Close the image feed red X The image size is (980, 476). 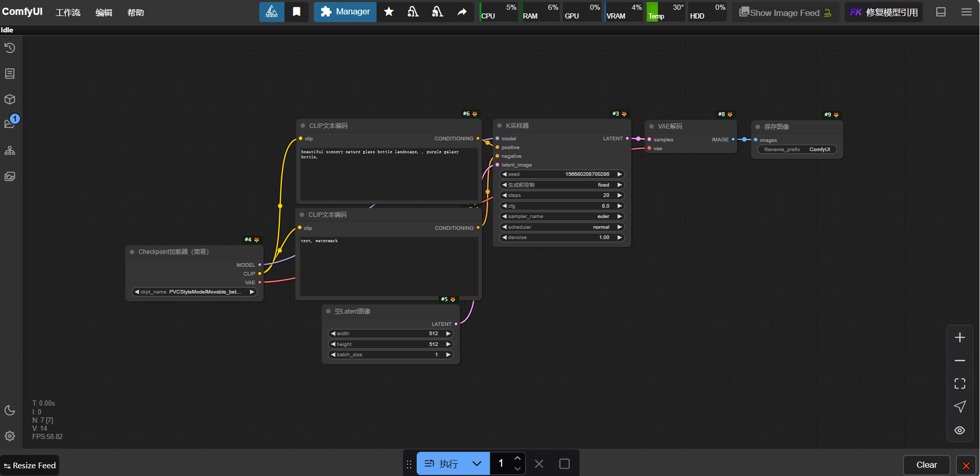[966, 466]
